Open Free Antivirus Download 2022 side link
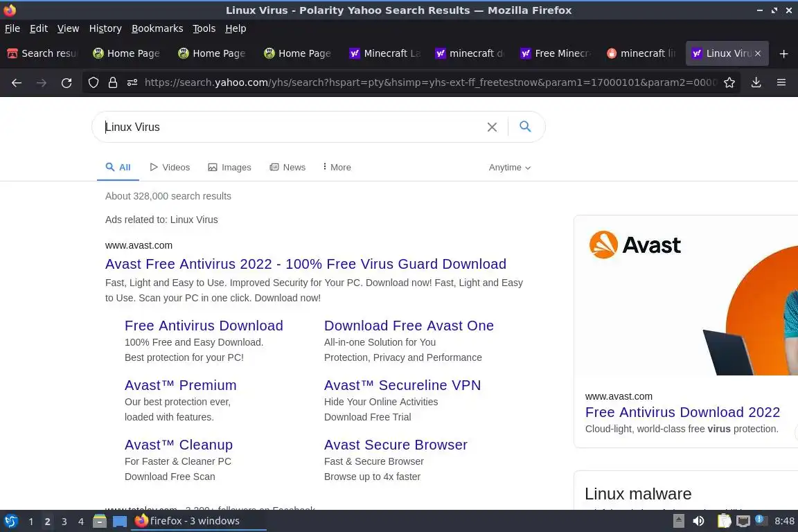The height and width of the screenshot is (532, 798). point(682,412)
